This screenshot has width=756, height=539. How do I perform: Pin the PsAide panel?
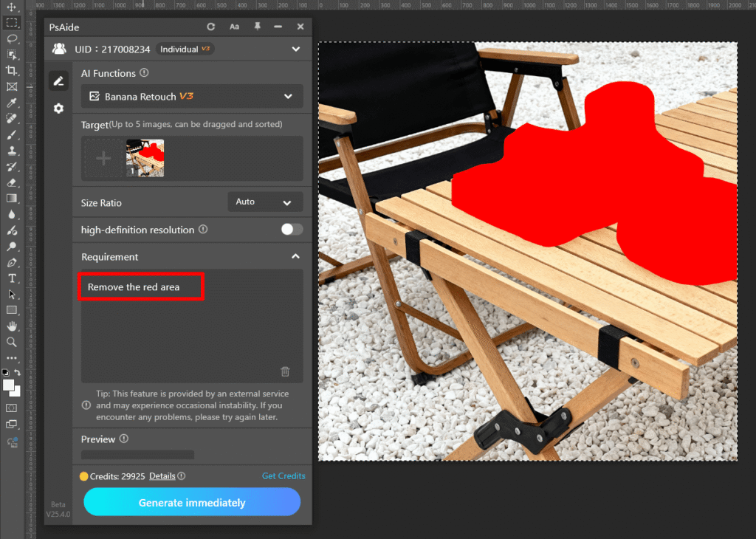(257, 27)
